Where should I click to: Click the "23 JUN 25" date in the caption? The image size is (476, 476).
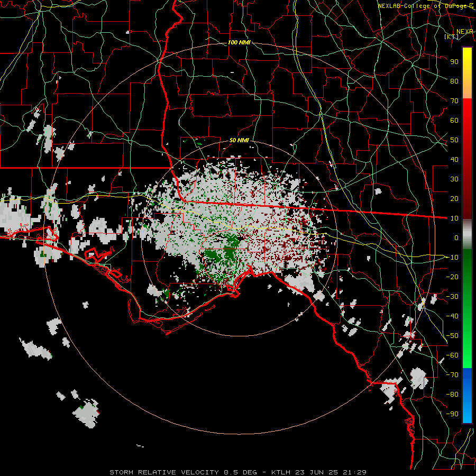[x=317, y=472]
